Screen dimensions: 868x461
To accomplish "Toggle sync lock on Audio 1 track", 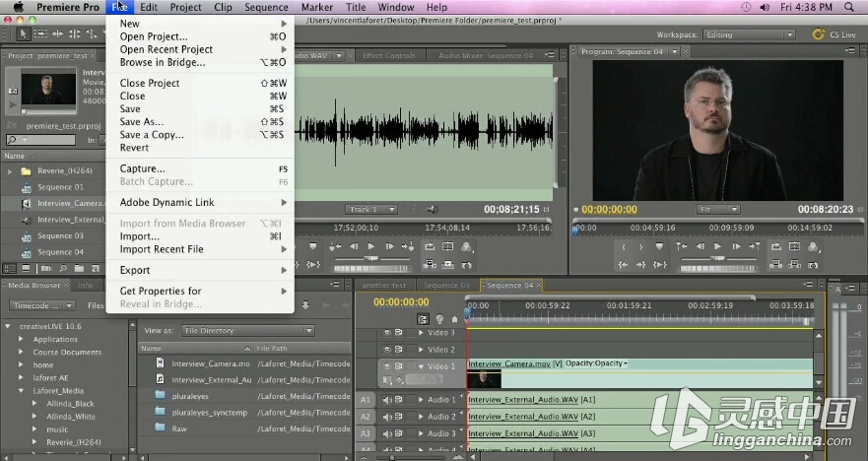I will pyautogui.click(x=399, y=399).
